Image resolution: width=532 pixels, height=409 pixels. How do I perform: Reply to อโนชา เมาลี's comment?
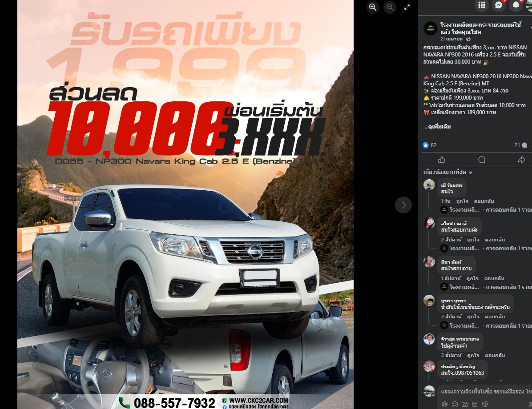click(495, 240)
